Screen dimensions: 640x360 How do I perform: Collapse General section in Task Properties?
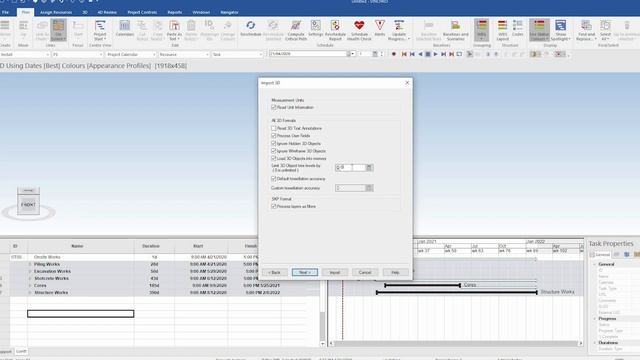[595, 264]
